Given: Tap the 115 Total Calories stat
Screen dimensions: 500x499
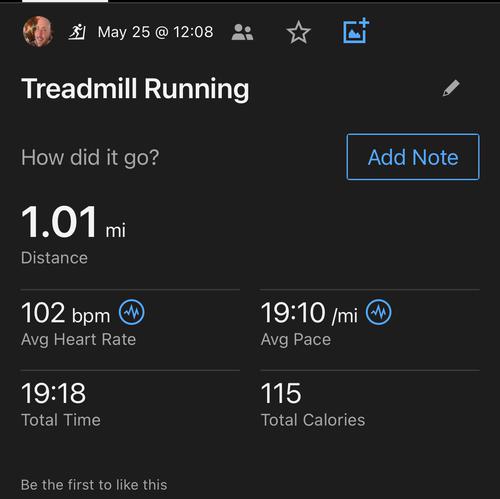Looking at the screenshot, I should pos(370,404).
